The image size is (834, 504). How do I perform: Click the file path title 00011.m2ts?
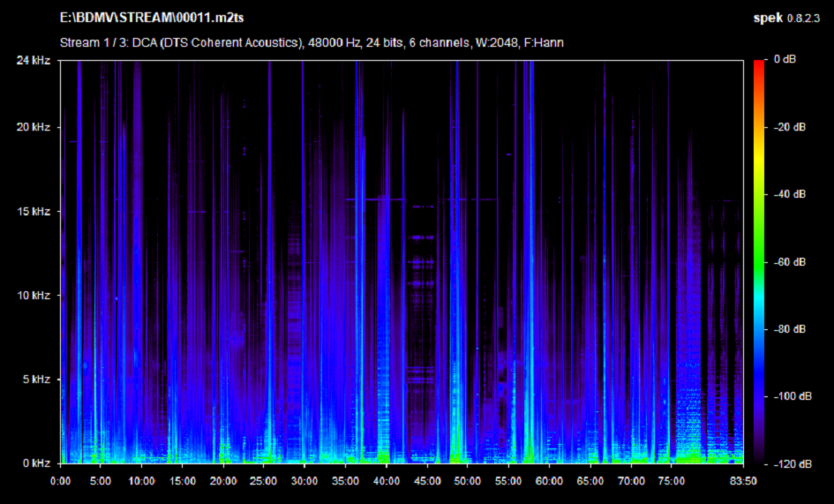point(153,18)
